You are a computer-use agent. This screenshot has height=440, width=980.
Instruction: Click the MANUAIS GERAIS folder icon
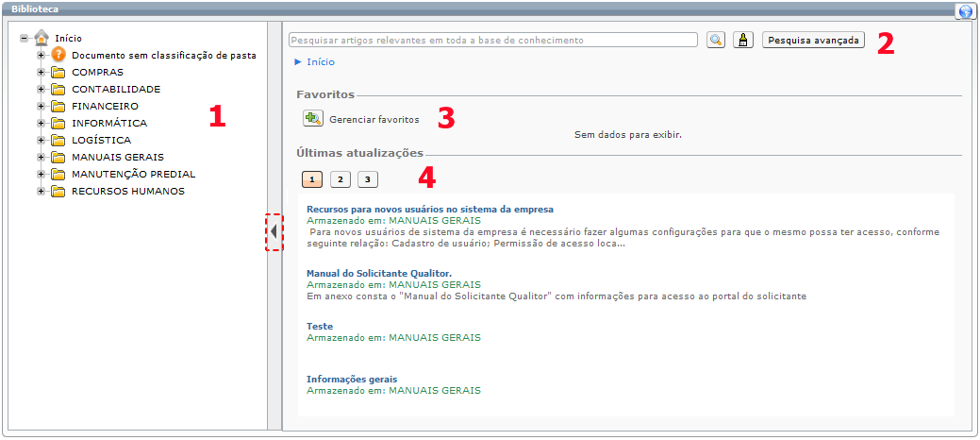[58, 157]
